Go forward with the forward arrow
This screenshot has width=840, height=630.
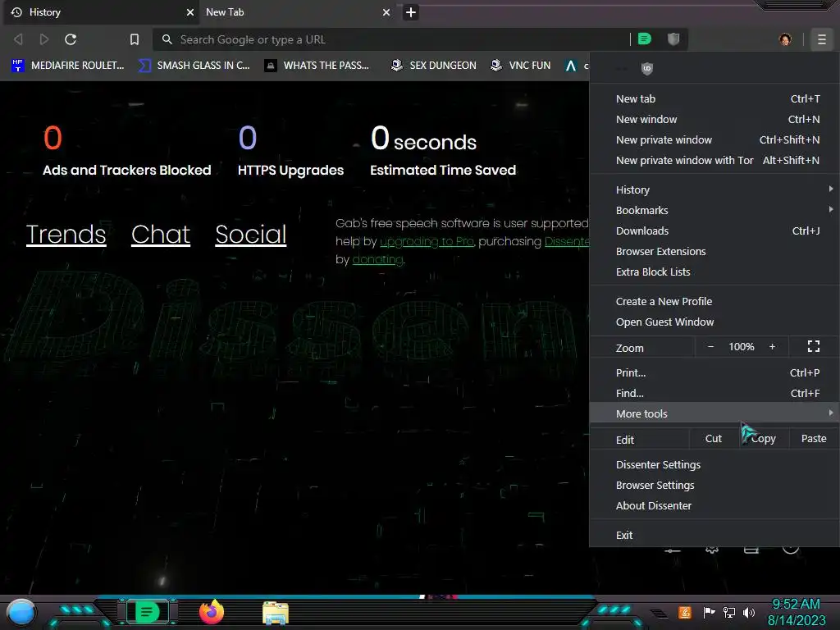[44, 39]
